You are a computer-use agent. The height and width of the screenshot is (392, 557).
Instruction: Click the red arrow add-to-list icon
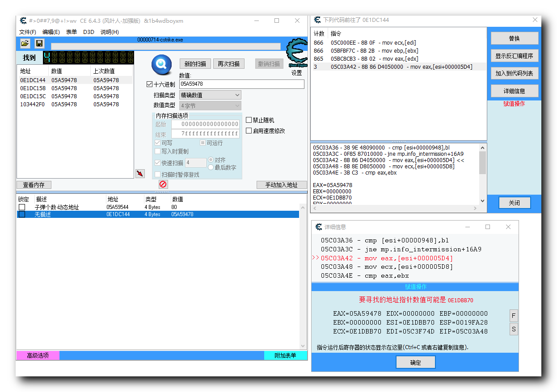click(140, 173)
